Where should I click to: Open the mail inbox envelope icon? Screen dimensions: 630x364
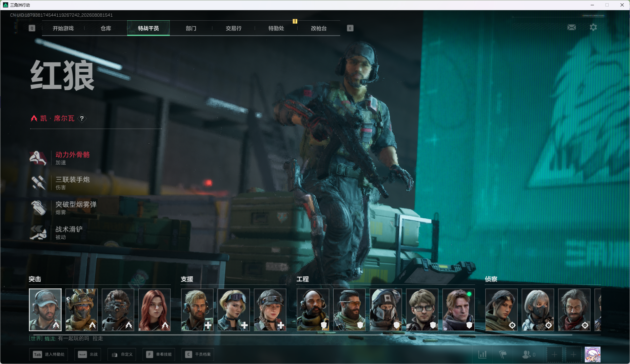(572, 27)
